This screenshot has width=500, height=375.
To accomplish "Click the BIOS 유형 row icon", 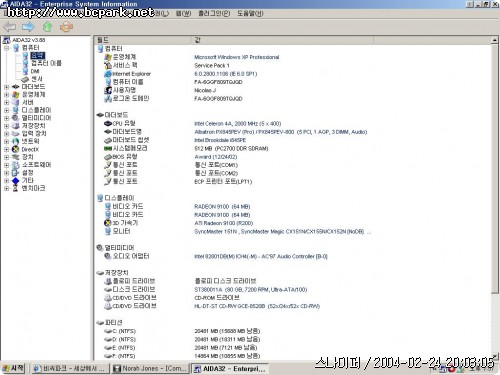I will click(x=108, y=157).
